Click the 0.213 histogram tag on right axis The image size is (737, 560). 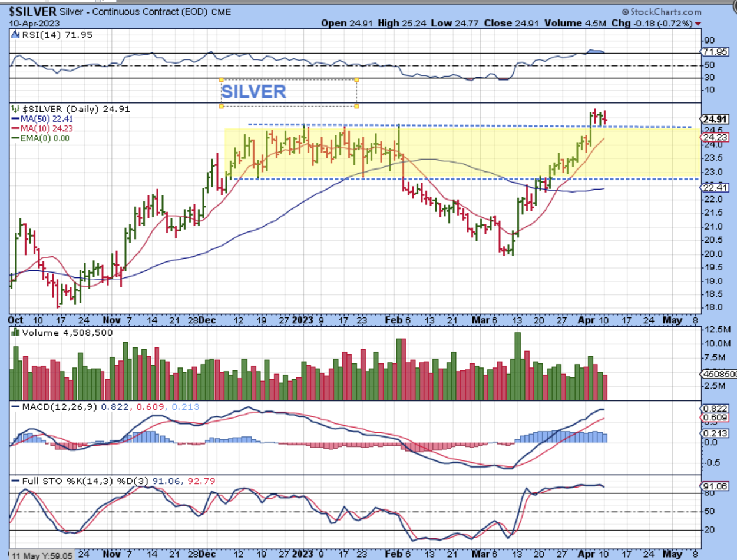pyautogui.click(x=713, y=433)
